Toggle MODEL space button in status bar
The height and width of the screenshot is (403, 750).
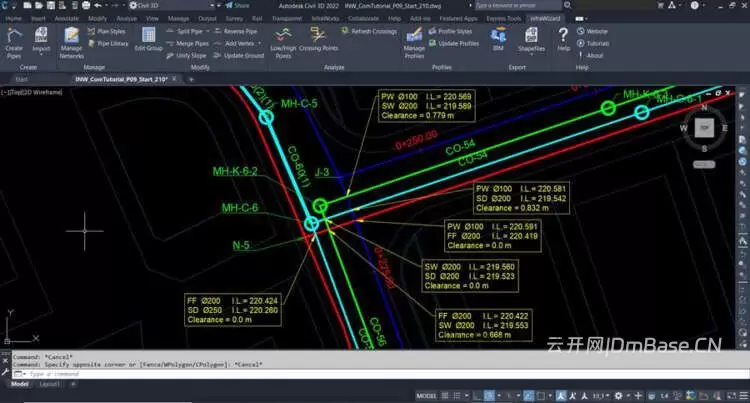[x=426, y=396]
